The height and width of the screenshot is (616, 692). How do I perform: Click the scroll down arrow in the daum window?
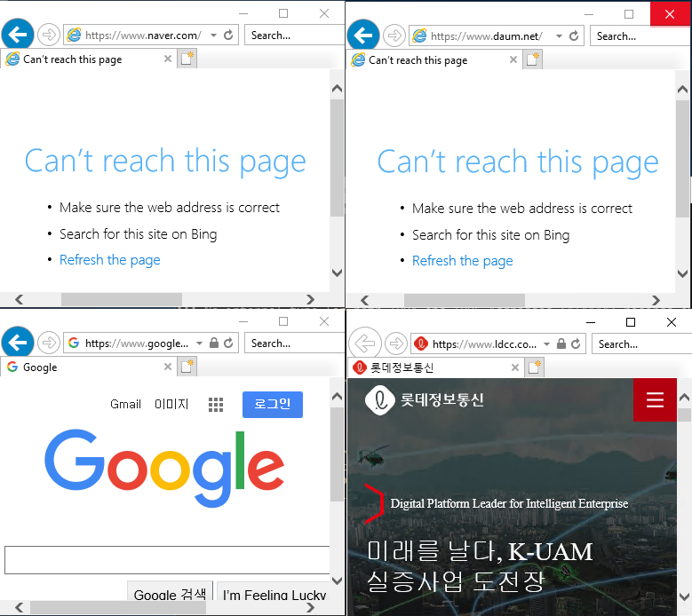682,273
